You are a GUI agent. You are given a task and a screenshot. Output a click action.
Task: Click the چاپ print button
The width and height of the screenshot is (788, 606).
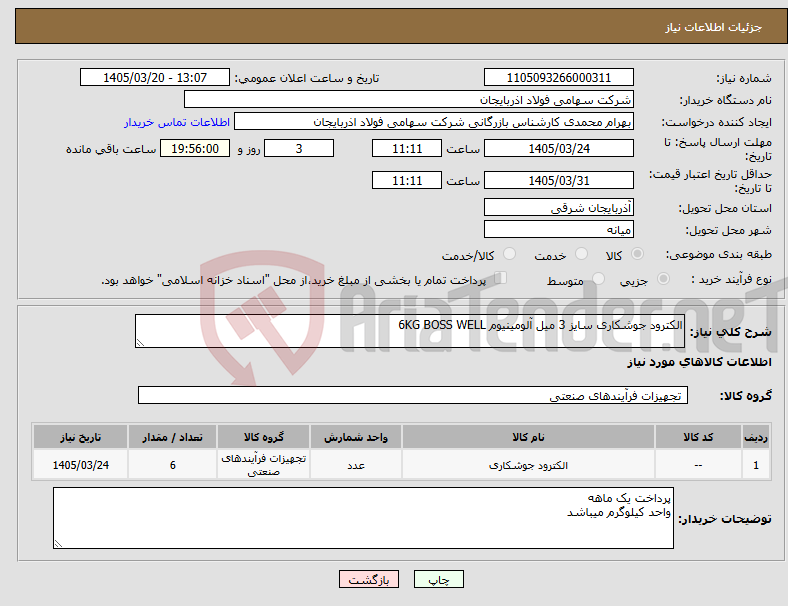(x=439, y=579)
